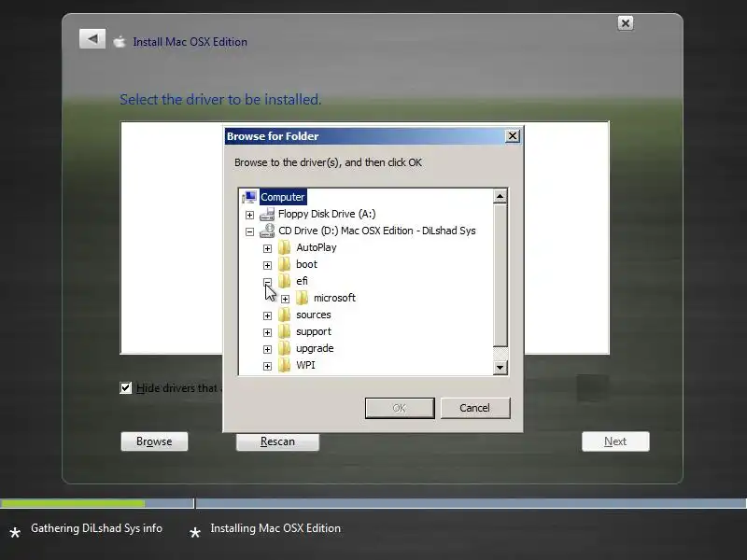Click the upgrade folder icon
The image size is (747, 560).
click(285, 348)
